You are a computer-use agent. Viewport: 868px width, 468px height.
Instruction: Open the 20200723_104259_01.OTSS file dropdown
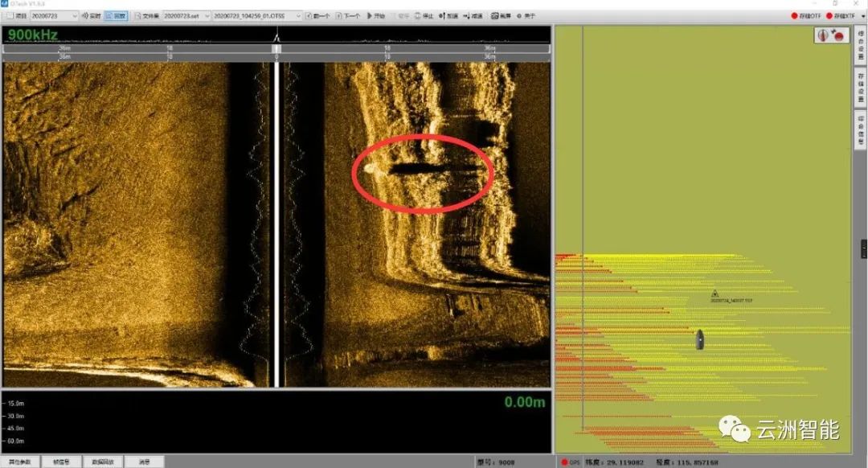click(x=258, y=16)
